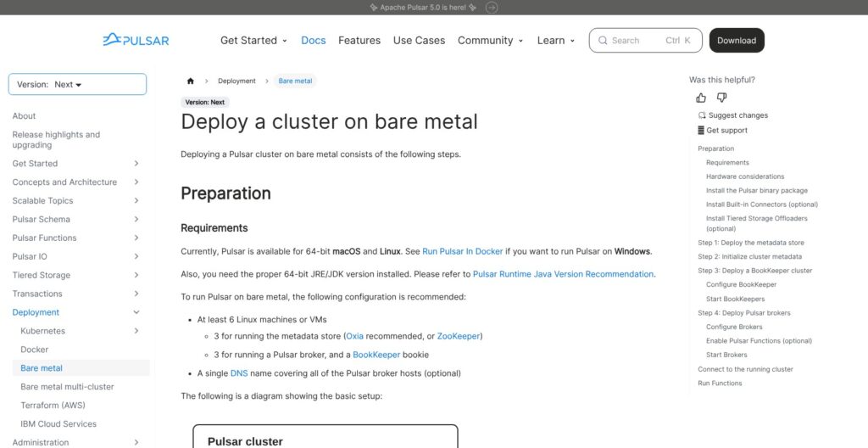The image size is (868, 448).
Task: Click the thumbs up helpful icon
Action: pos(701,98)
